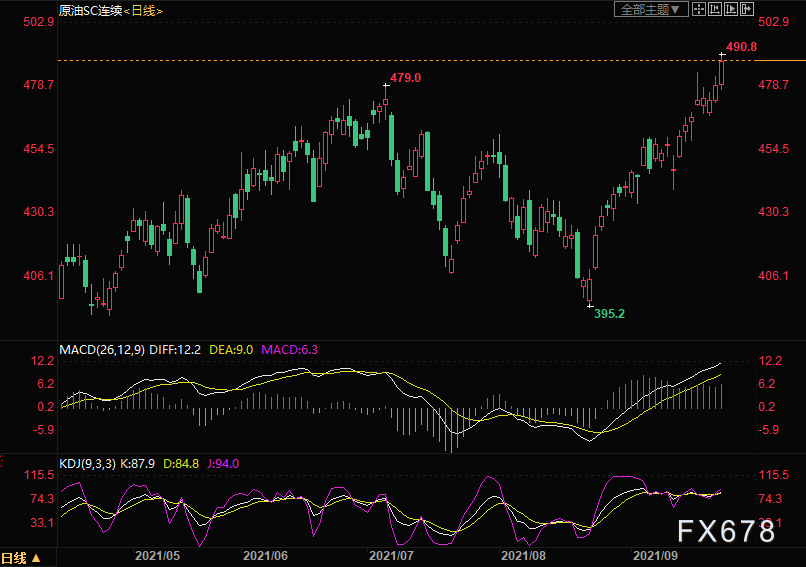Click the 2021/08 date axis label
This screenshot has width=806, height=567.
pos(523,556)
